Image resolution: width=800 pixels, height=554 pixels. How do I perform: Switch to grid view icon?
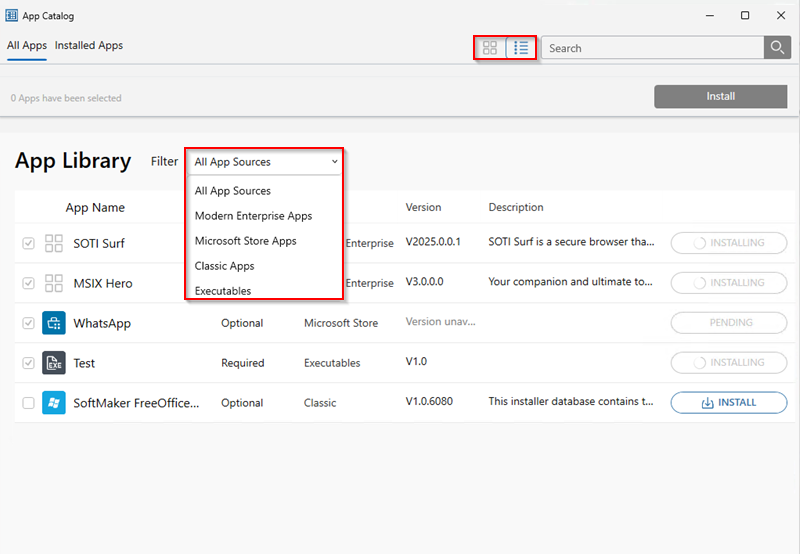[x=489, y=48]
